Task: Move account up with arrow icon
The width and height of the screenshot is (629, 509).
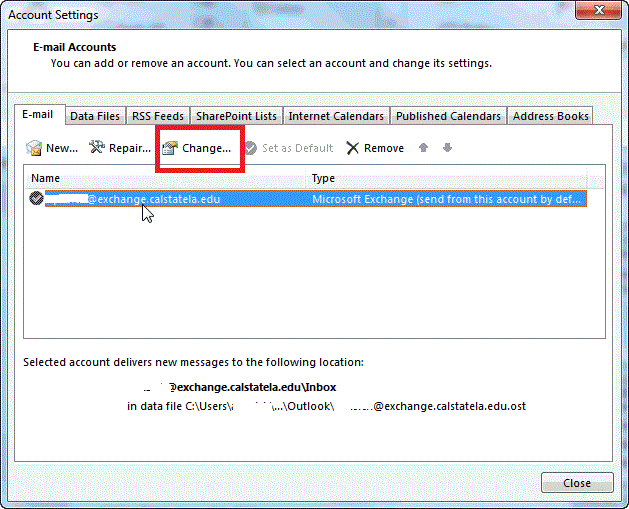Action: tap(423, 148)
